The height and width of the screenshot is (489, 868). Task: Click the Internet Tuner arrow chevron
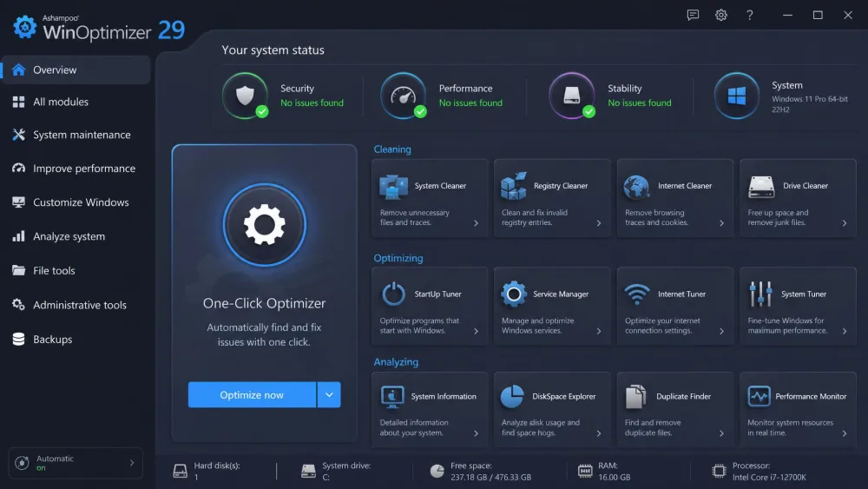click(722, 331)
